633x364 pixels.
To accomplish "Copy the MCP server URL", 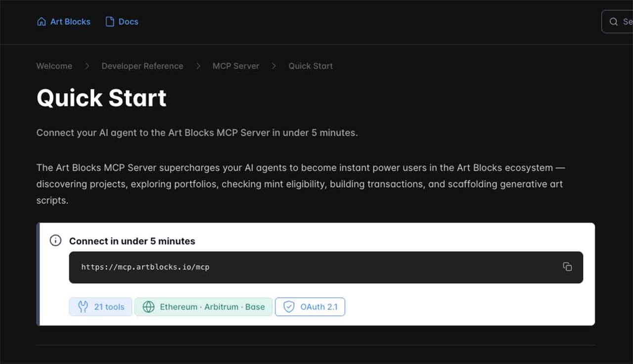I will coord(567,267).
